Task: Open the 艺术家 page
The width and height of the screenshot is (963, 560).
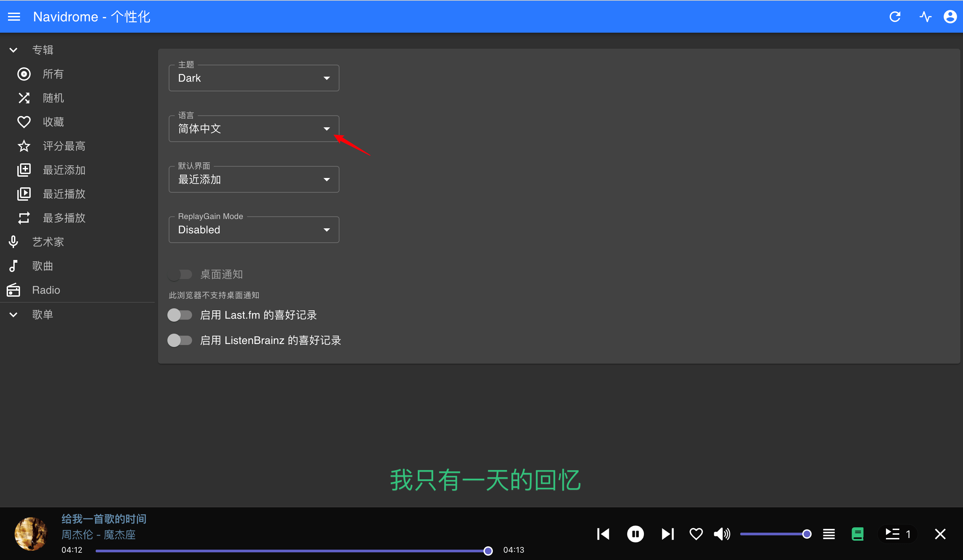Action: tap(48, 242)
